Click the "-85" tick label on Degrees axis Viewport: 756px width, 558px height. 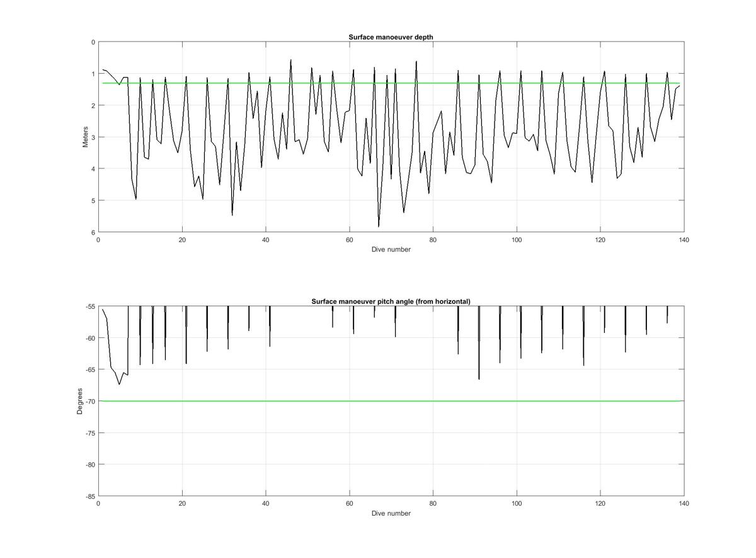point(89,496)
